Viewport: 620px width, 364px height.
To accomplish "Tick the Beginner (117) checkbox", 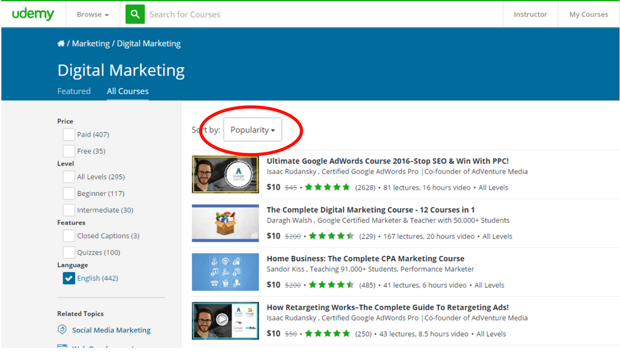I will point(69,193).
